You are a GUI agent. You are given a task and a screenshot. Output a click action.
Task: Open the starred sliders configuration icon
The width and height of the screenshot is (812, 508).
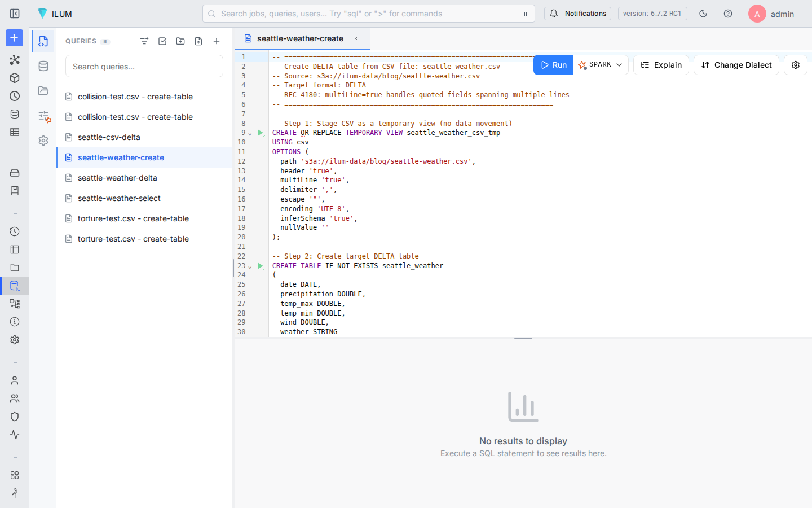[44, 116]
